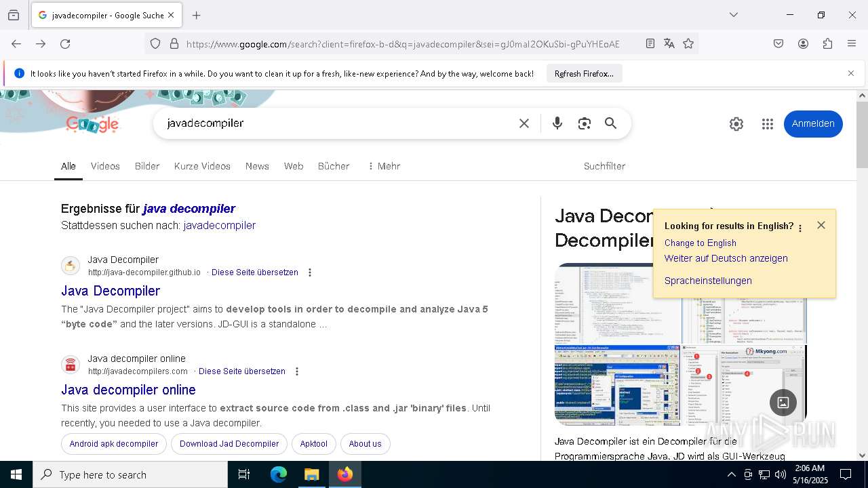Open language popup more options
868x488 pixels.
click(800, 228)
